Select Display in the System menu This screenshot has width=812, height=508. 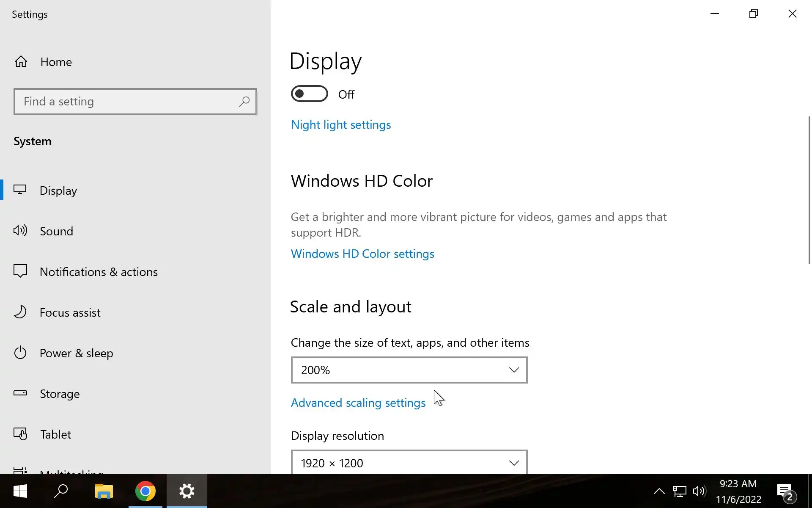point(58,190)
